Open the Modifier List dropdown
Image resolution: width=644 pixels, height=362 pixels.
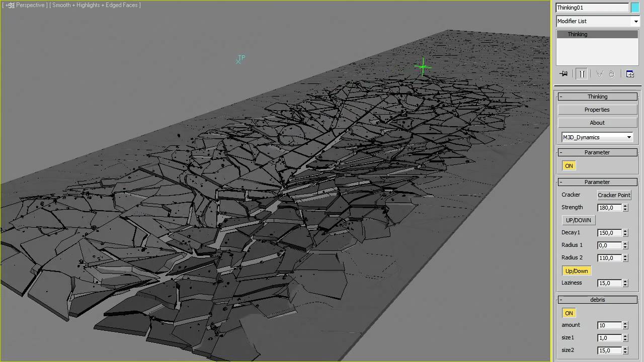pos(598,21)
